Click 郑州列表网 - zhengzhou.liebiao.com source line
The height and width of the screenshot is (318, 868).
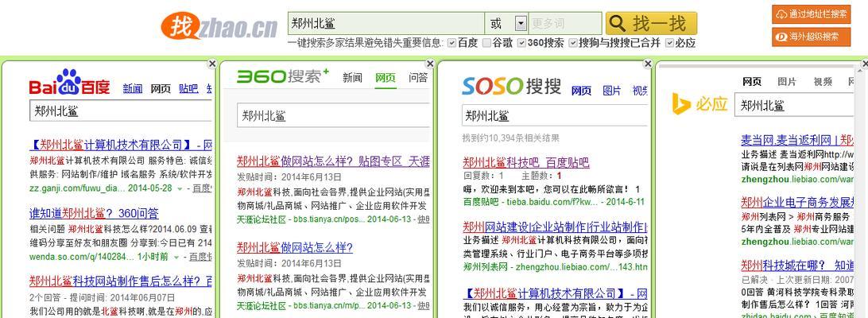pos(556,267)
